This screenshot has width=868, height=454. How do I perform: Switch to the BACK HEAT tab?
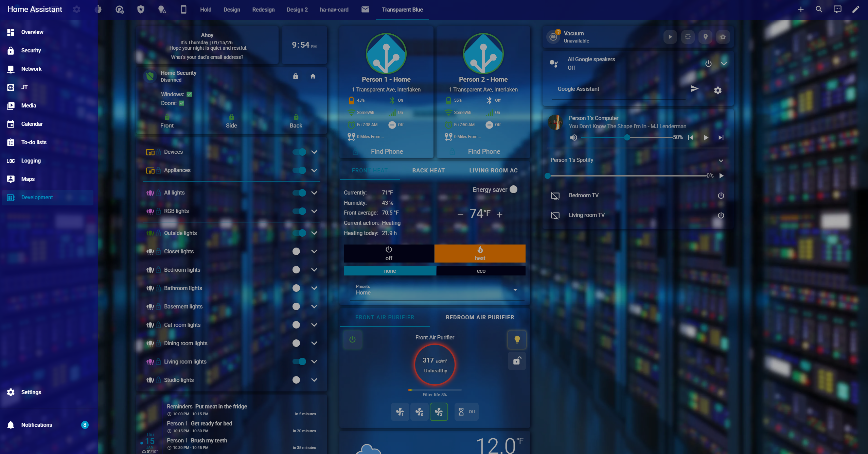[428, 170]
